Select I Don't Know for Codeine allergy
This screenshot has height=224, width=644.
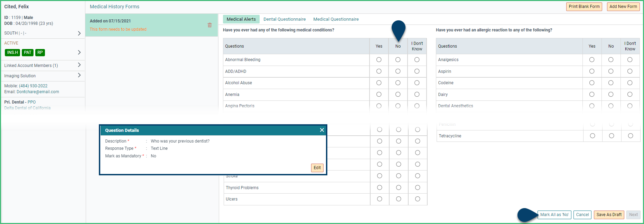click(630, 83)
